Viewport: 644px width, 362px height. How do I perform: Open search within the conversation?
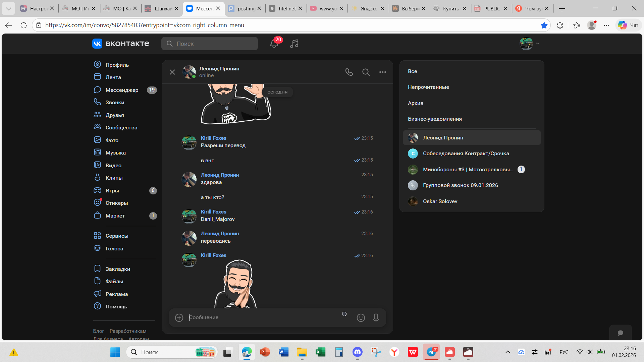click(366, 72)
